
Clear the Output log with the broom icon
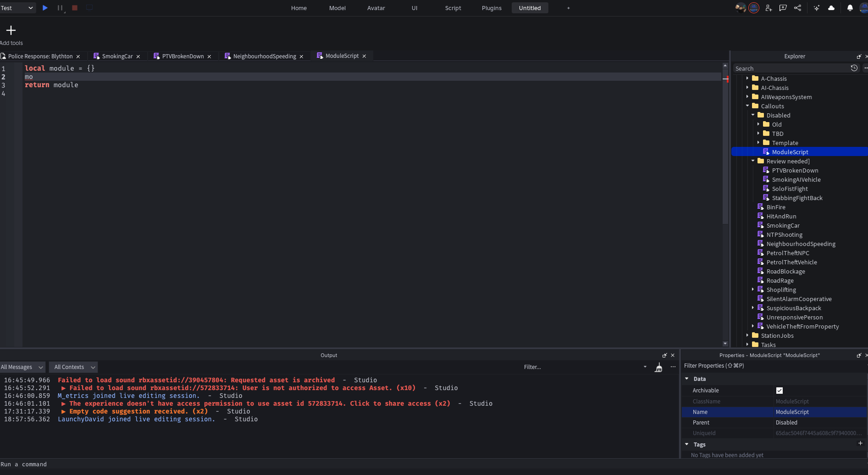point(658,367)
